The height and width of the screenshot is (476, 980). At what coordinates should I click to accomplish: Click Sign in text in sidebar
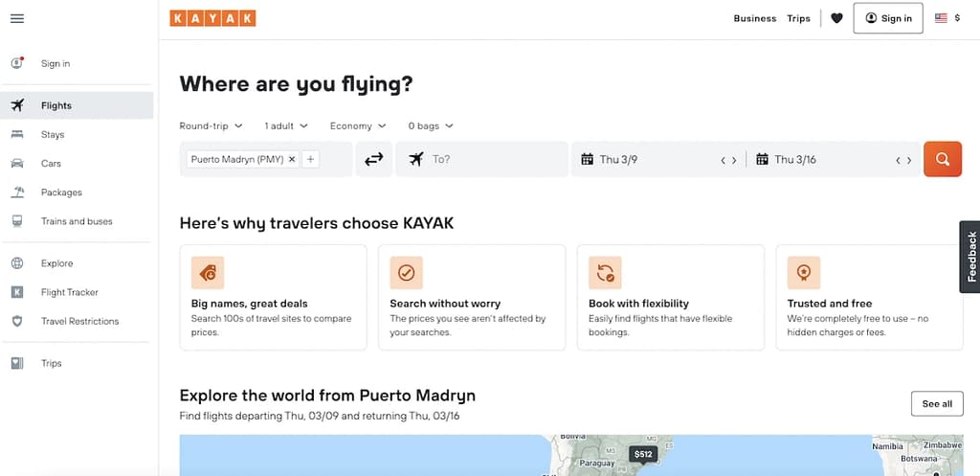pyautogui.click(x=56, y=63)
